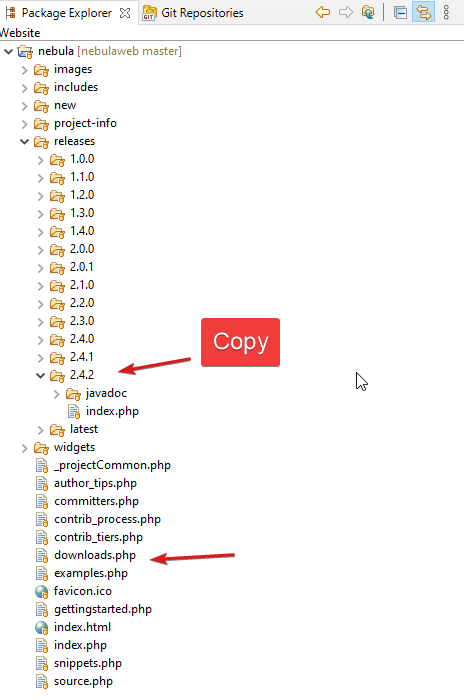
Task: Click the images folder icon
Action: point(41,70)
